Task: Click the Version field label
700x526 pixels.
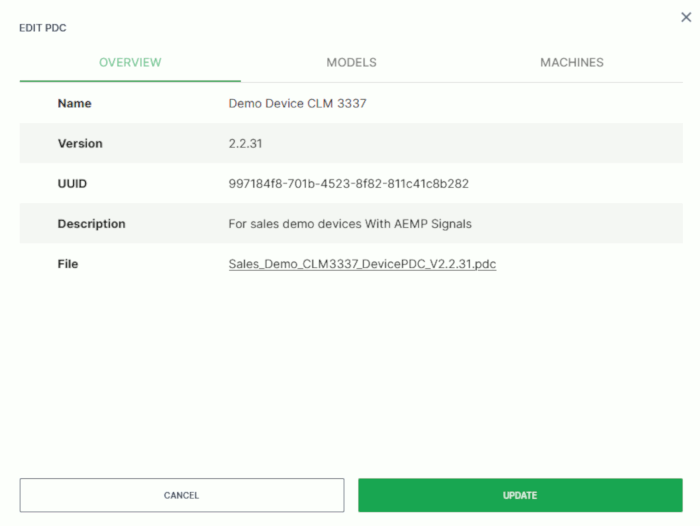Action: [x=80, y=143]
